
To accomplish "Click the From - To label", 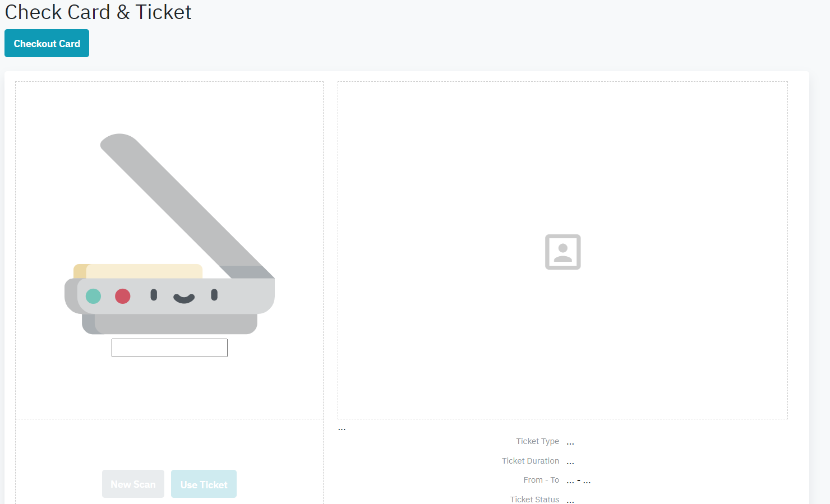I will [541, 480].
